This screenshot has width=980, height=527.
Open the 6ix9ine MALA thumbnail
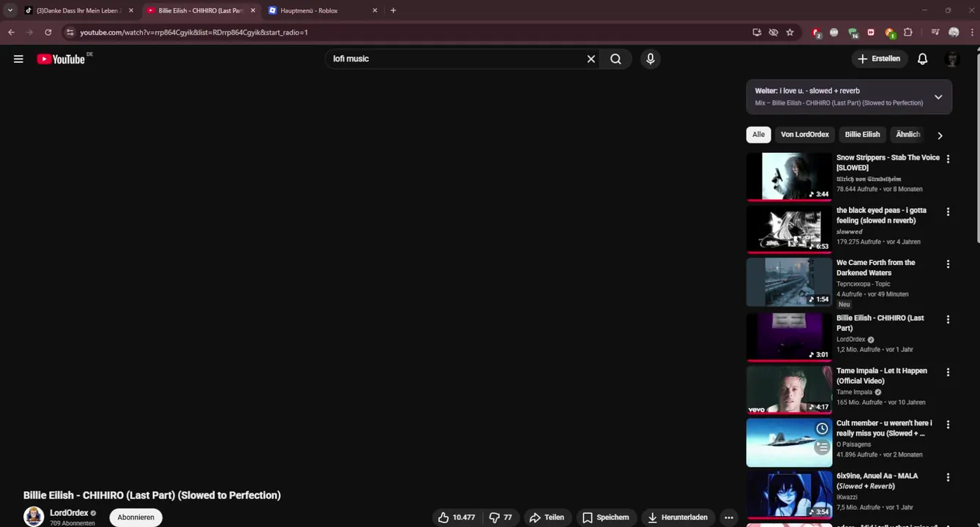pyautogui.click(x=789, y=495)
